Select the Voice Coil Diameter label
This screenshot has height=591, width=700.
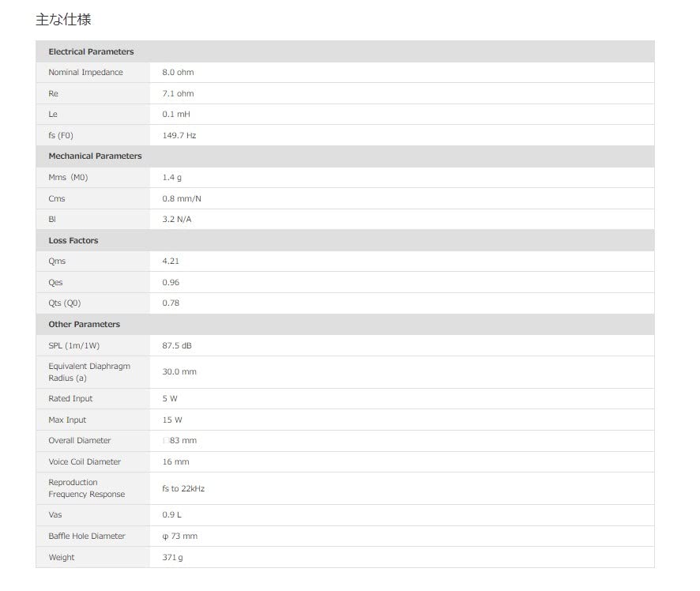pos(85,461)
